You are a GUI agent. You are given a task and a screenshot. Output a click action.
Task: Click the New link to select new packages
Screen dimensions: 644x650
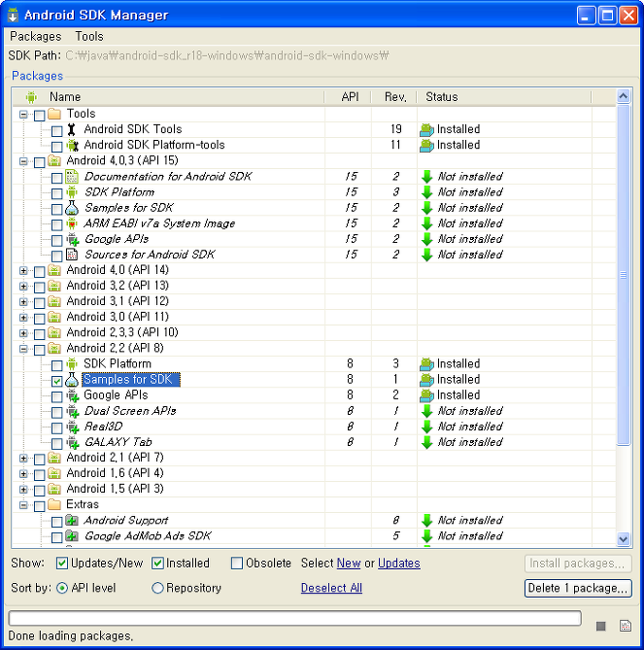click(349, 564)
